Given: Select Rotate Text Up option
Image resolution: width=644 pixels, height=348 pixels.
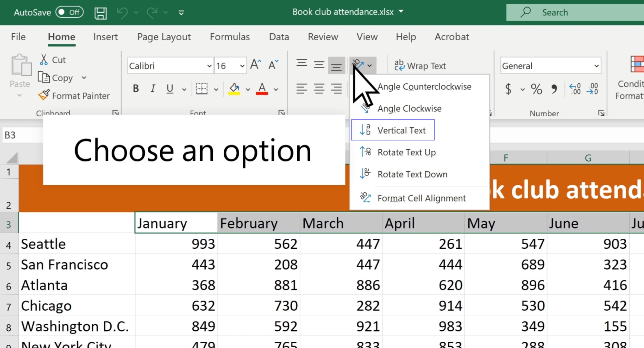Looking at the screenshot, I should click(x=406, y=152).
